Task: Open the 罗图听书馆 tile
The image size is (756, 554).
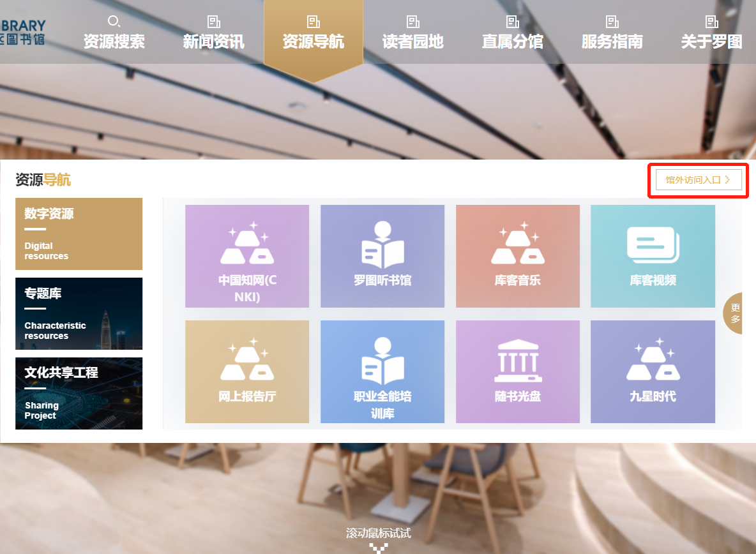Action: point(382,256)
